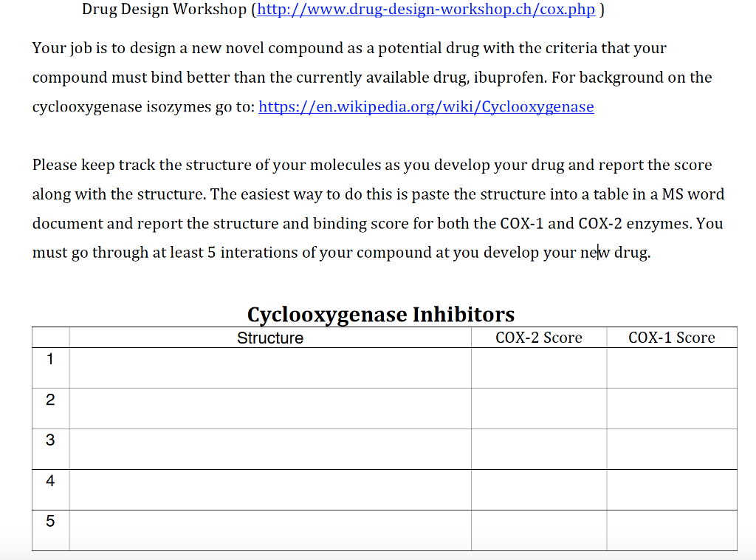Click the COX-1 Score cell in row 1

coord(672,368)
